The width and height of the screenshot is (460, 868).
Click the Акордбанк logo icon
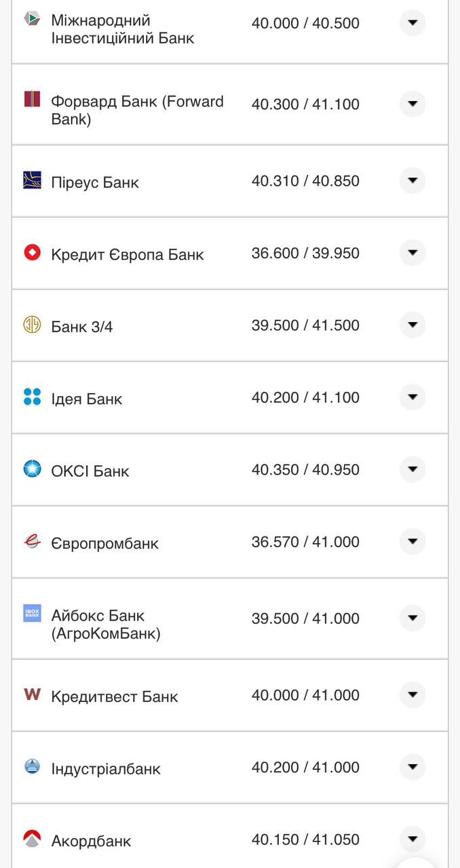coord(32,839)
